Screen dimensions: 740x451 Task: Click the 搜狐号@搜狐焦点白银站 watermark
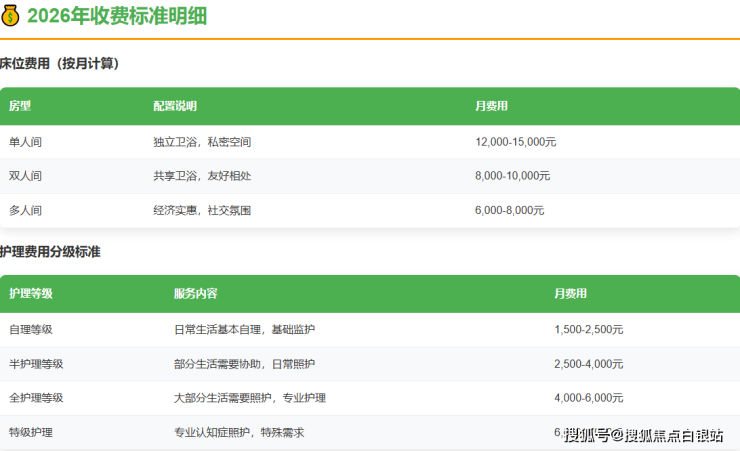(x=643, y=435)
